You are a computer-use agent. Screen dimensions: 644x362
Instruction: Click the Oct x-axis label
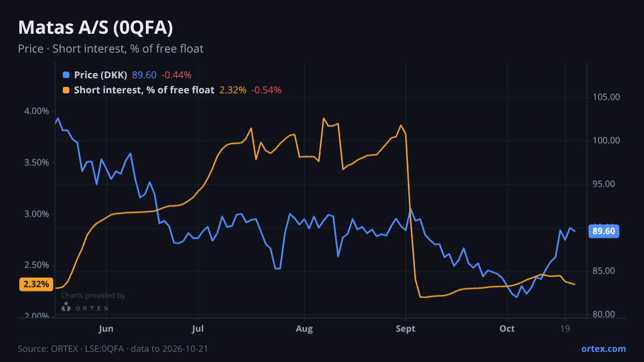(x=507, y=328)
